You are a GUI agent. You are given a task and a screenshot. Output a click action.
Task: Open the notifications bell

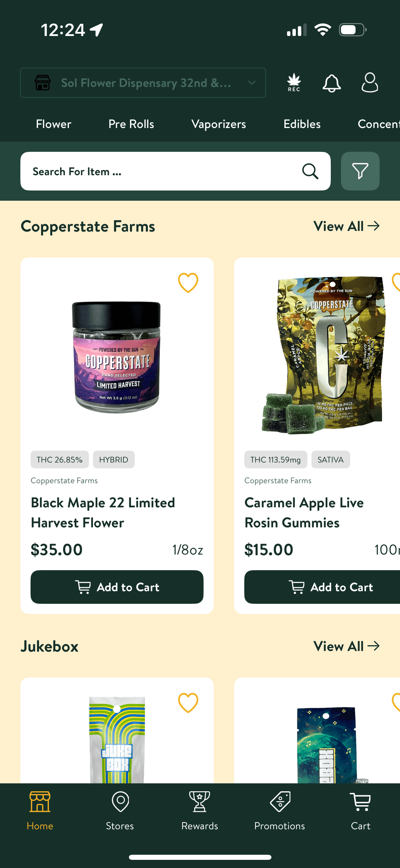331,83
